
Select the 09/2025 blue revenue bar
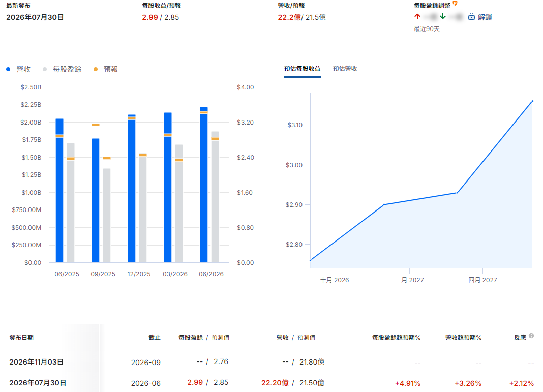(96, 200)
